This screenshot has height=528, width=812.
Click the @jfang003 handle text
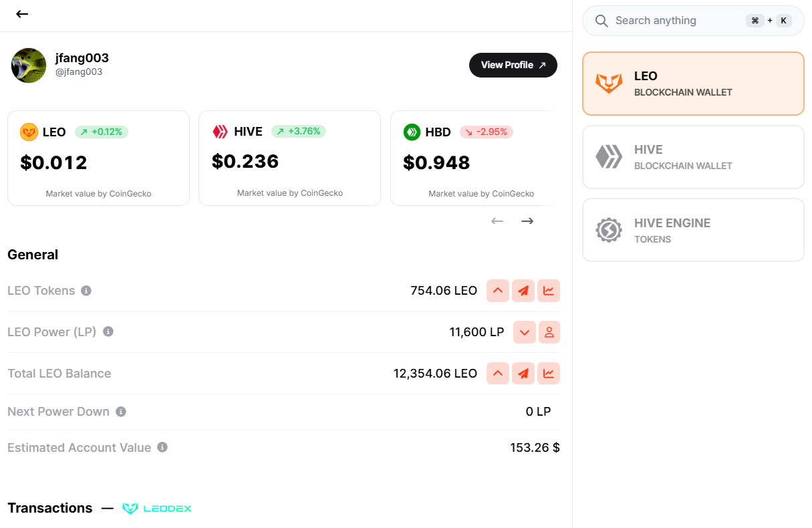point(79,72)
